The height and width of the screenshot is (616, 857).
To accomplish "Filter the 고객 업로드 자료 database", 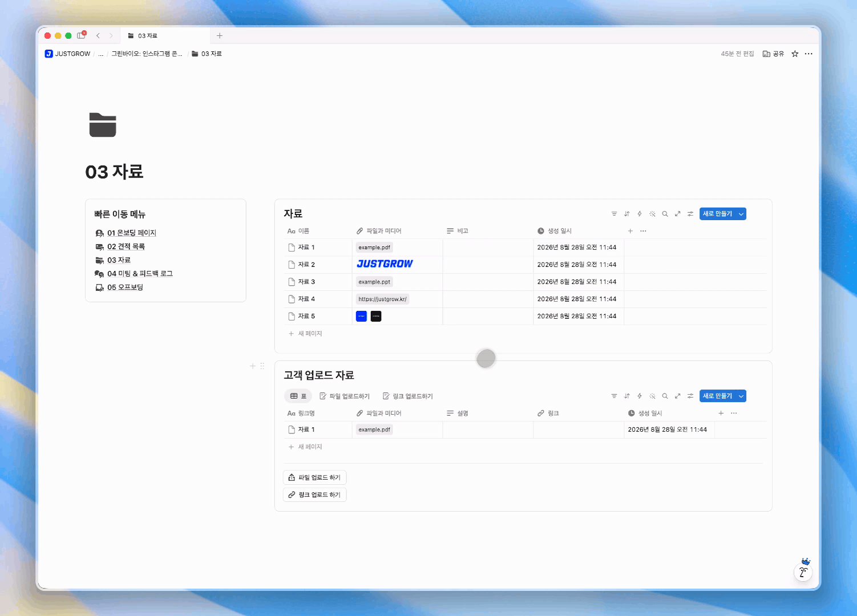I will pos(614,396).
